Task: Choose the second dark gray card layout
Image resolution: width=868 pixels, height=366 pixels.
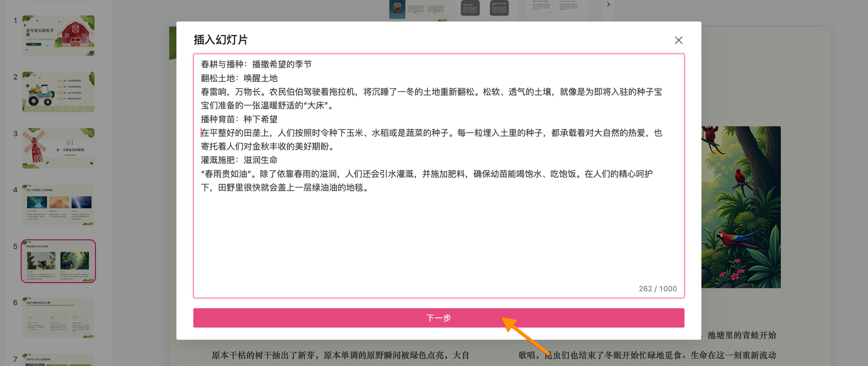Action: pos(499,8)
